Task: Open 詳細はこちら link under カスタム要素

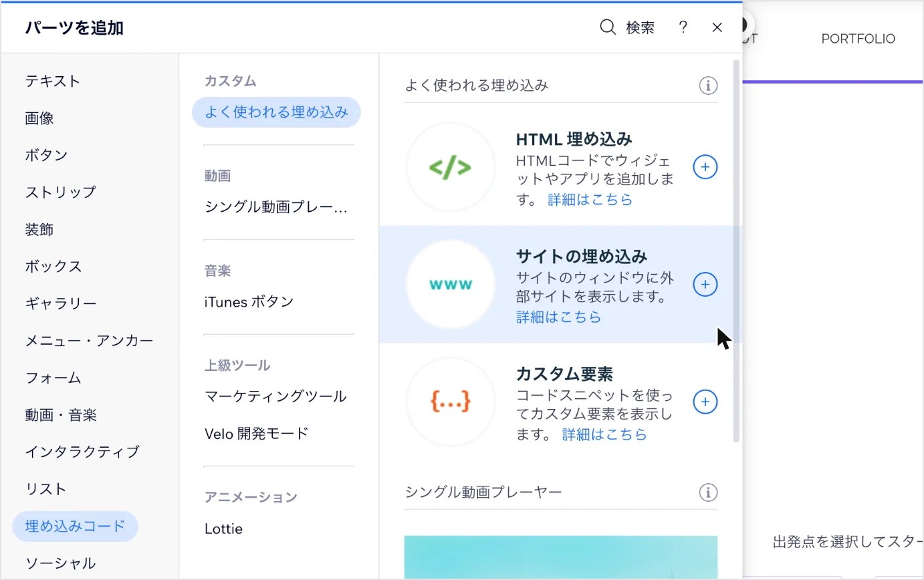Action: tap(605, 434)
